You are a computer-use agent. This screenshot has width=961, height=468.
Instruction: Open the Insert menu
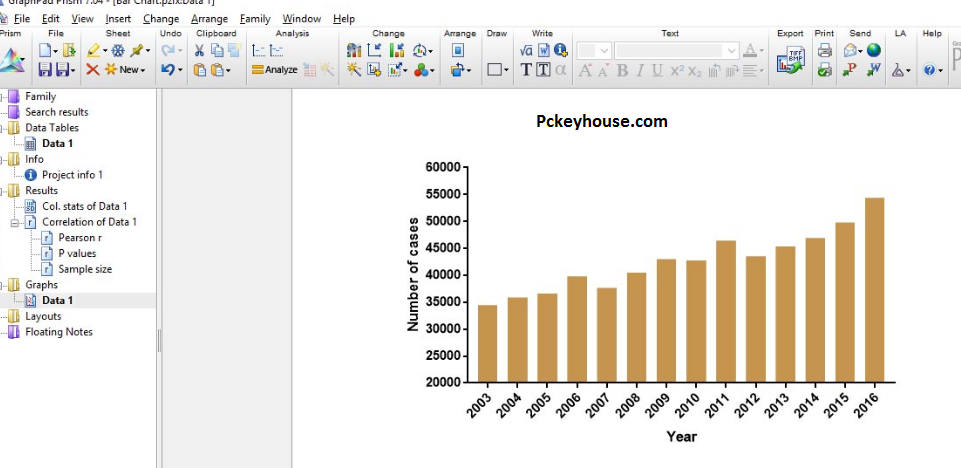coord(118,19)
